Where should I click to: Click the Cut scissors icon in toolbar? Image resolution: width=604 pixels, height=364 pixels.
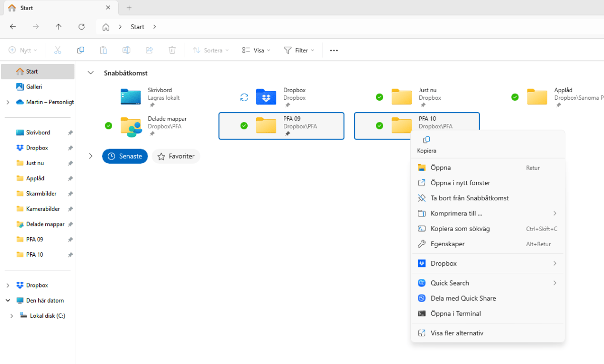click(57, 50)
